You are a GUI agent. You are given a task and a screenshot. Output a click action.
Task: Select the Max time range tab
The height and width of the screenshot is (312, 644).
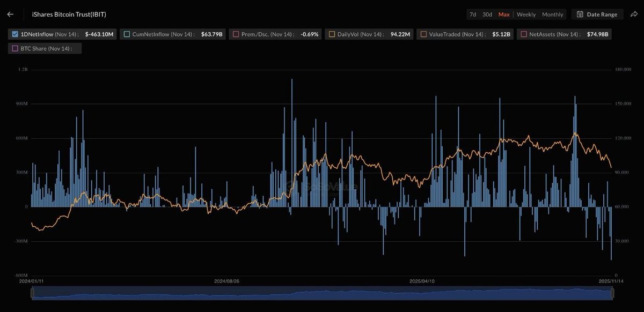tap(503, 14)
